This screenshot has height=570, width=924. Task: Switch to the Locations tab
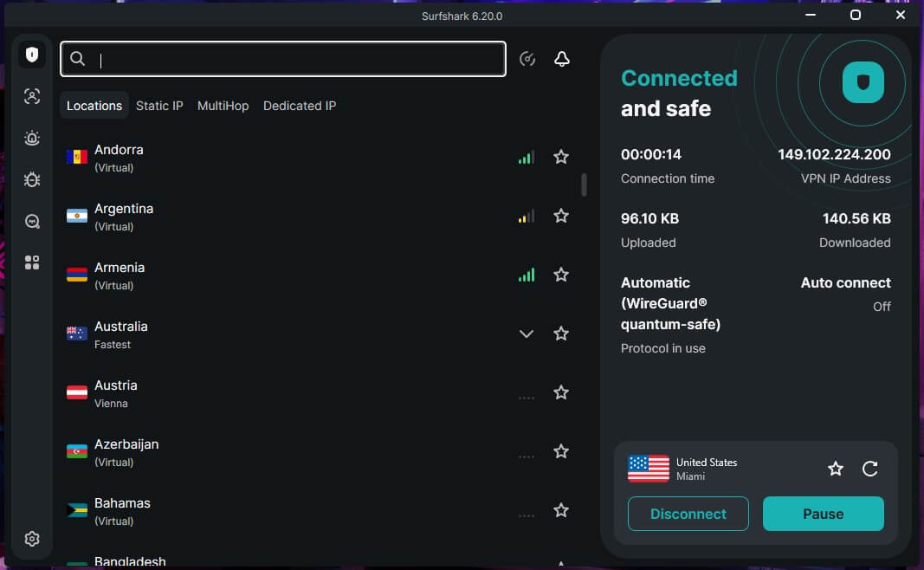[x=94, y=106]
